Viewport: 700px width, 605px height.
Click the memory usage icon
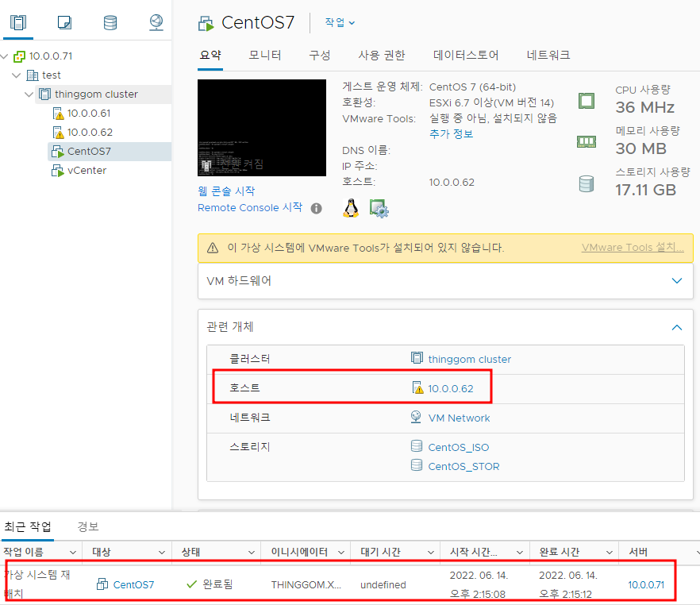587,142
